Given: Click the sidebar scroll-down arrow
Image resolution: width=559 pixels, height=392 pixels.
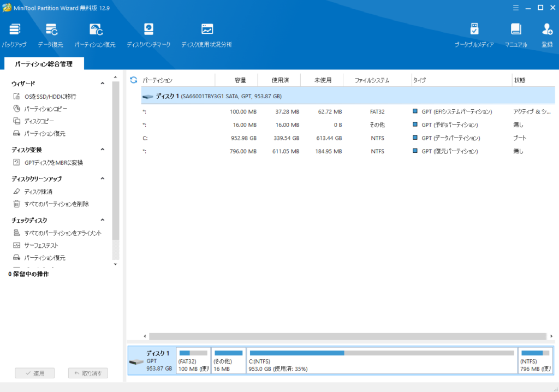Looking at the screenshot, I should click(115, 264).
